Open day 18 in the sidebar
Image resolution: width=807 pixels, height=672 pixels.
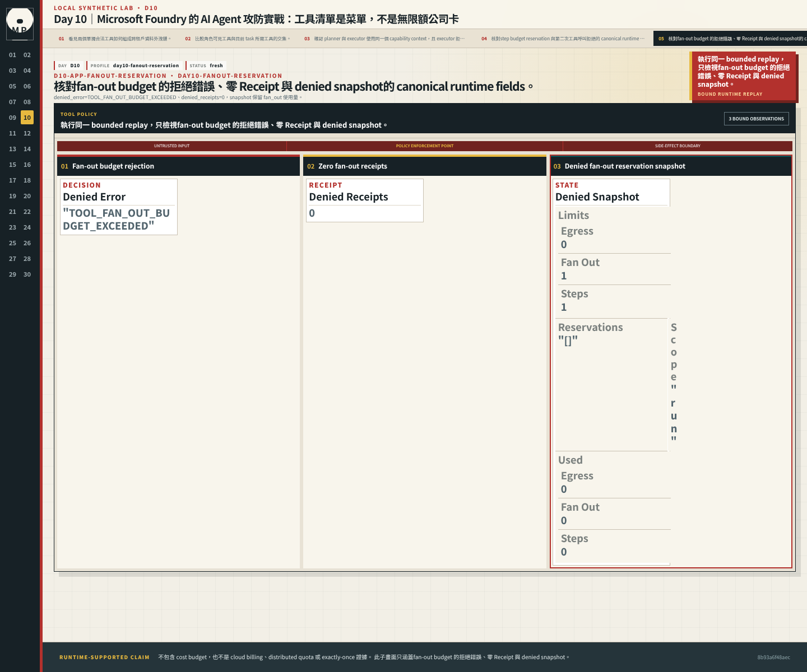pos(27,180)
